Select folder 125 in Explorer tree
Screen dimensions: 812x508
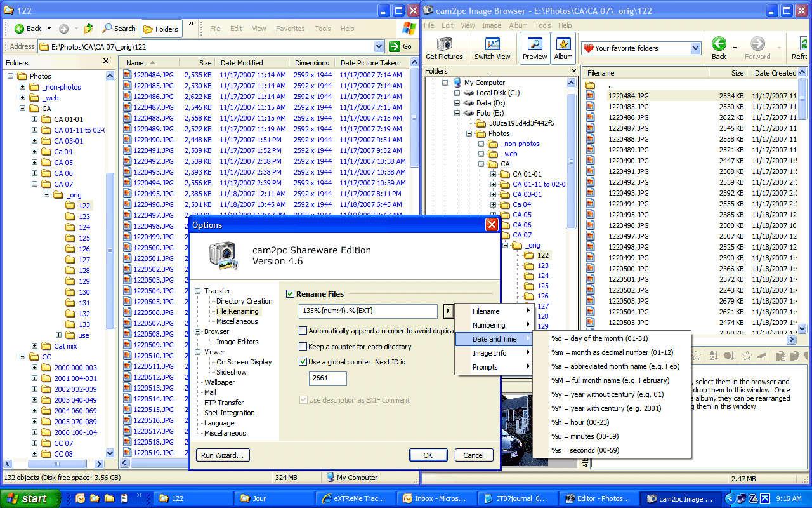(84, 238)
